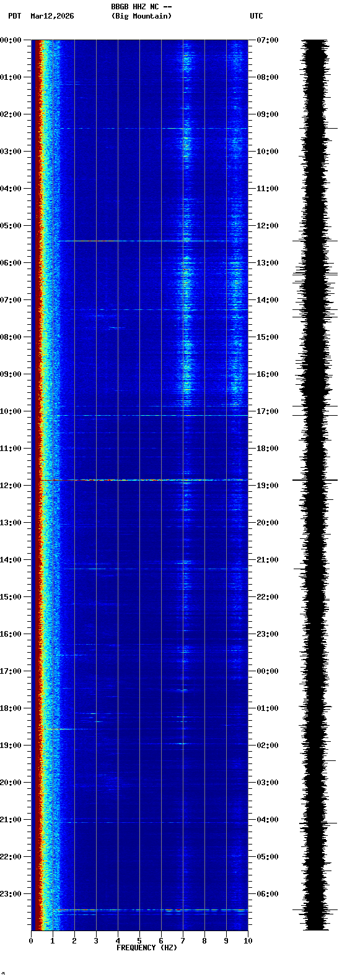Click the 'PDT' timezone label
The image size is (342, 980).
pos(14,16)
